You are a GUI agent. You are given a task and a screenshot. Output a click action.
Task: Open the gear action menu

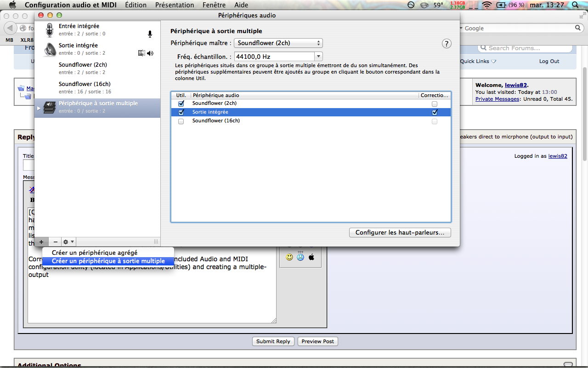[x=68, y=241]
